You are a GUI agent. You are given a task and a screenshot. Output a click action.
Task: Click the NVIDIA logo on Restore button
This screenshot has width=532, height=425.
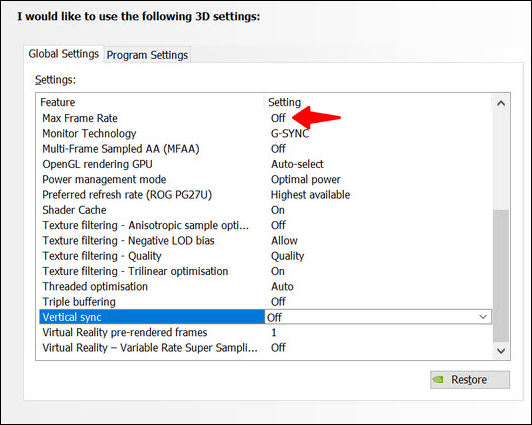(x=438, y=380)
